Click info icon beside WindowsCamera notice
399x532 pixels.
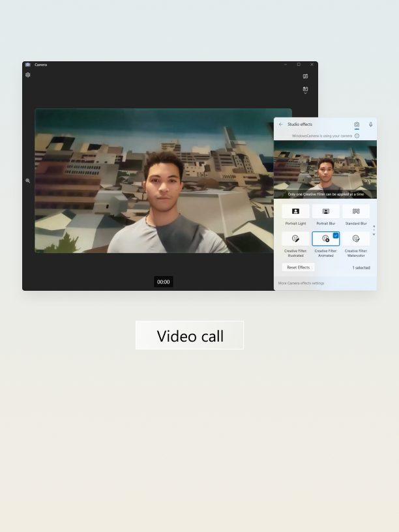tap(357, 136)
